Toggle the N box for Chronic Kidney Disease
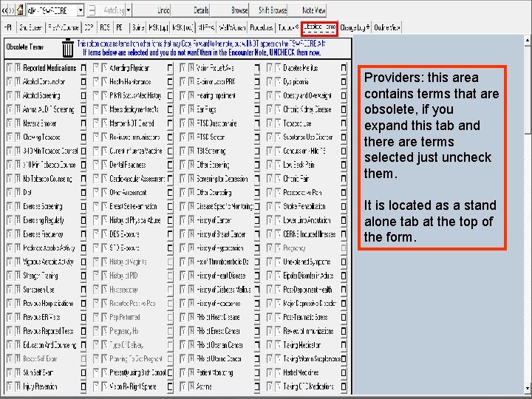 (x=278, y=109)
